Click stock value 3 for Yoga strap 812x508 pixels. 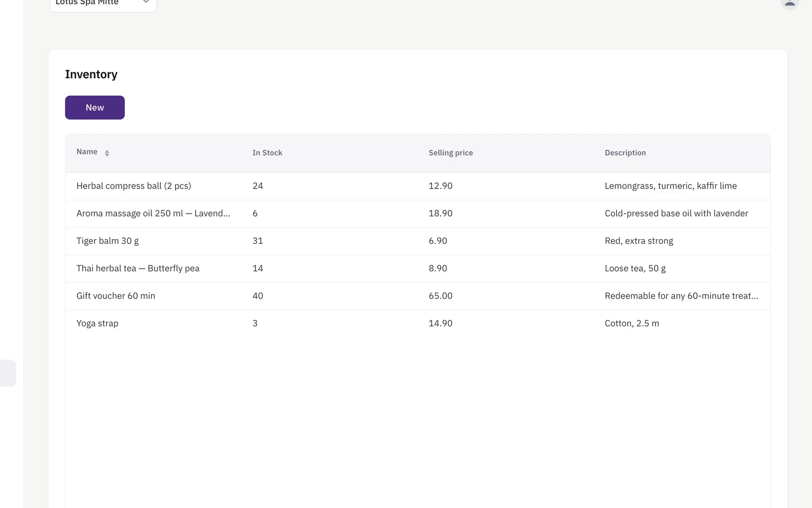pos(255,323)
